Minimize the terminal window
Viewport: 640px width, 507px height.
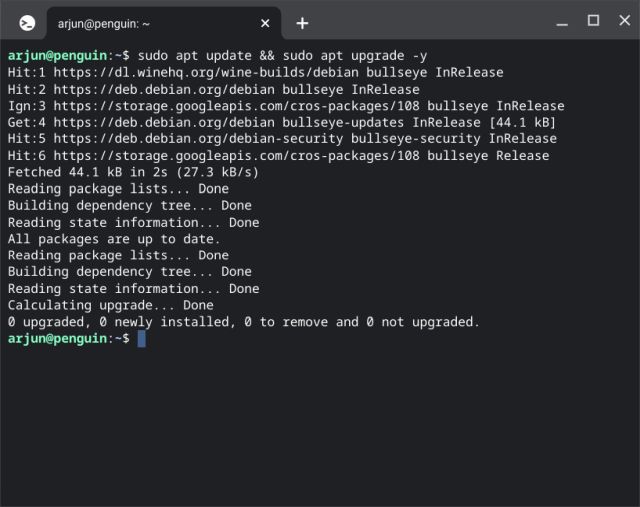565,21
